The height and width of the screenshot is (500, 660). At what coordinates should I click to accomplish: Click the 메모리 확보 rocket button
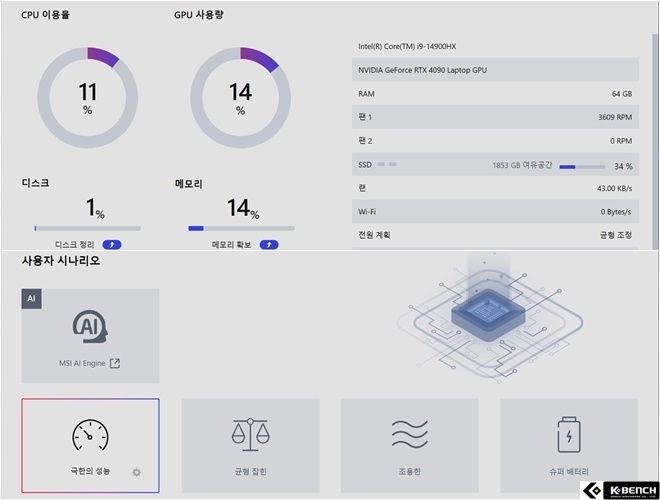pos(269,245)
